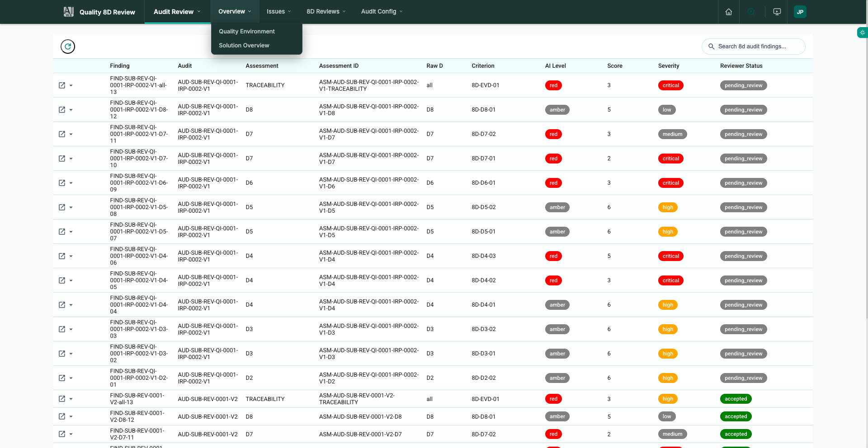Screen dimensions: 868x448
Task: Open finding REV-0001-V2-D7-11 via its open icon
Action: point(62,434)
